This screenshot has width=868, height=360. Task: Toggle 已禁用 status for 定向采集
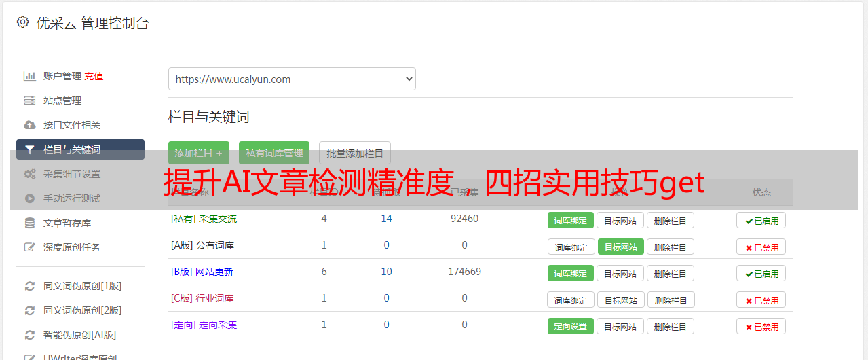(761, 326)
